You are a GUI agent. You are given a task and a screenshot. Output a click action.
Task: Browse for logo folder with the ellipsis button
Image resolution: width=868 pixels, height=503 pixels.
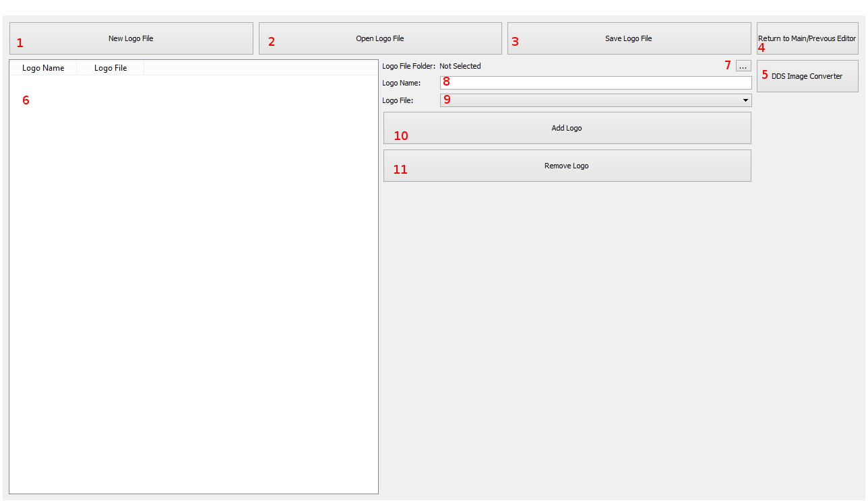point(743,66)
